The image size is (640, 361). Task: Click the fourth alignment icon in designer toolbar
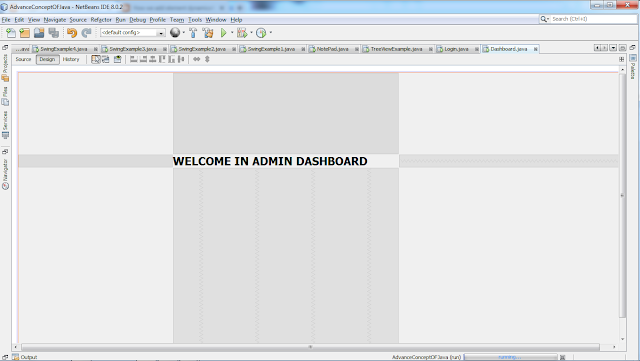pos(162,60)
